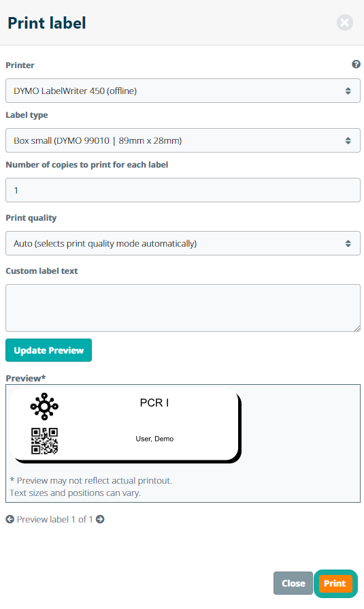
Task: Go to previous preview label arrow
Action: click(10, 519)
